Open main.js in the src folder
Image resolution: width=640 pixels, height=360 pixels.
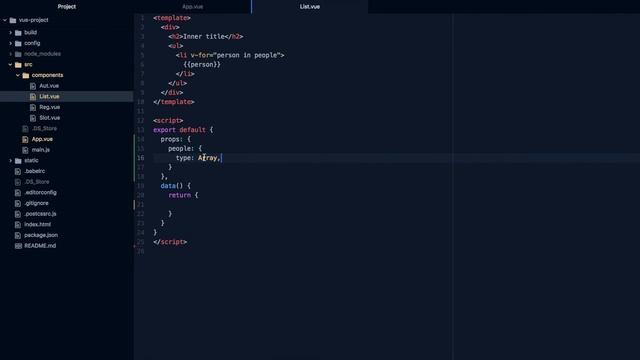click(41, 150)
